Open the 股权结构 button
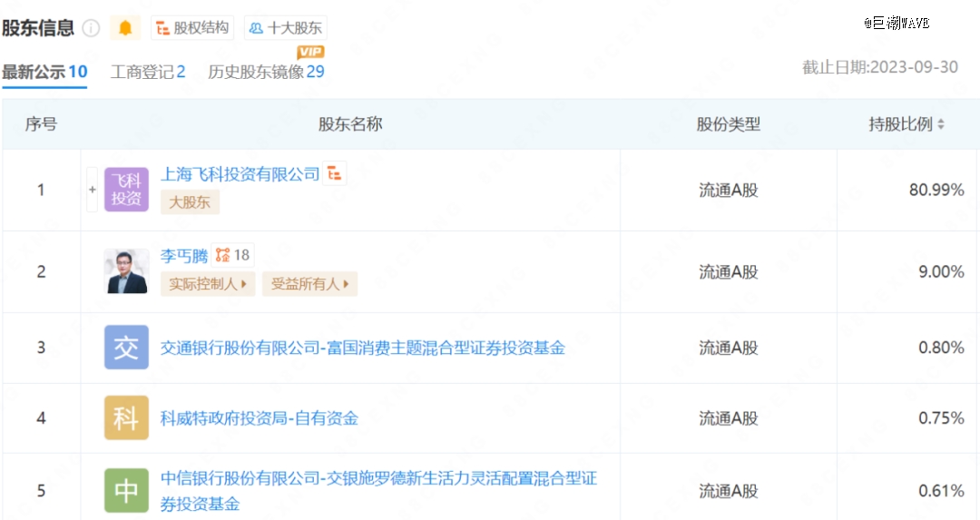The image size is (980, 520). tap(191, 28)
